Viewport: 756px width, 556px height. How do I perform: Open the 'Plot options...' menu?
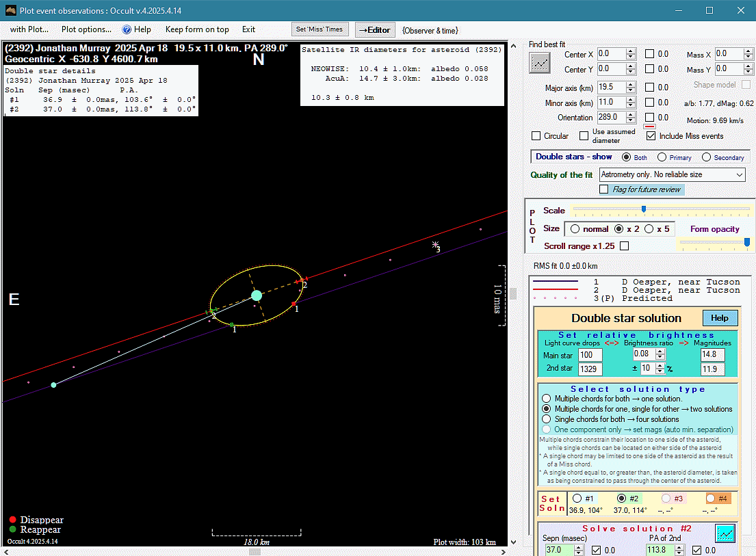tap(86, 29)
